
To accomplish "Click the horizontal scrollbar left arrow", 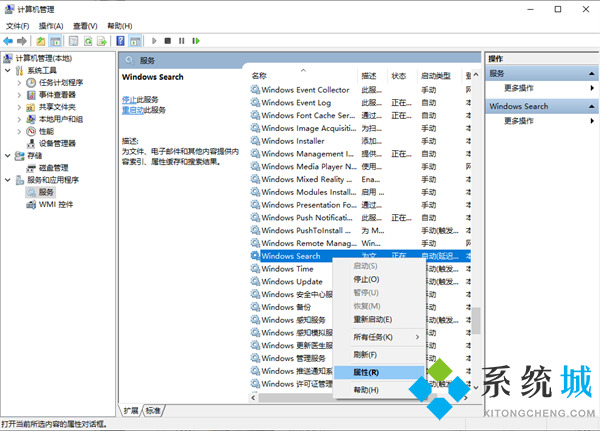I will click(x=253, y=398).
